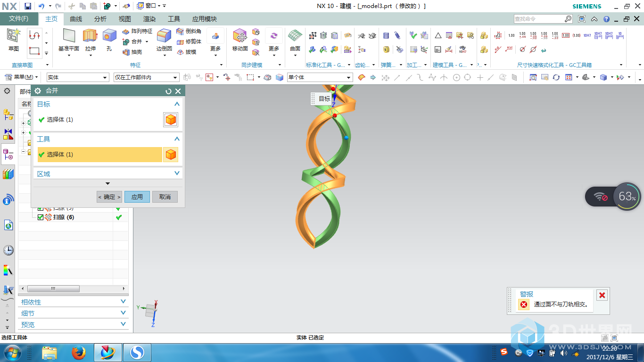Click the 应用 button
Viewport: 644px width, 362px height.
click(137, 197)
